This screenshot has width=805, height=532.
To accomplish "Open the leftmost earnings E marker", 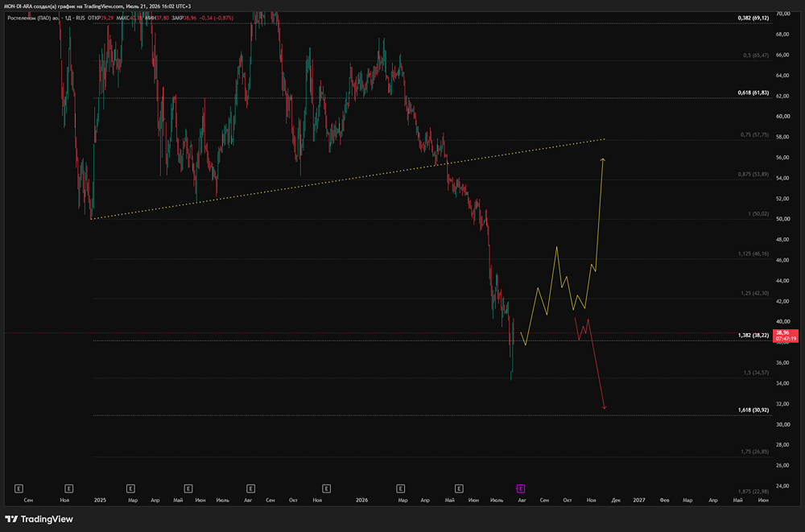I will pyautogui.click(x=19, y=489).
